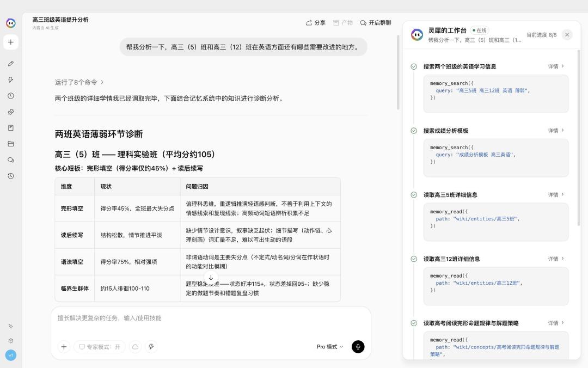Click the settings gear in sidebar
This screenshot has height=368, width=588.
tap(11, 341)
